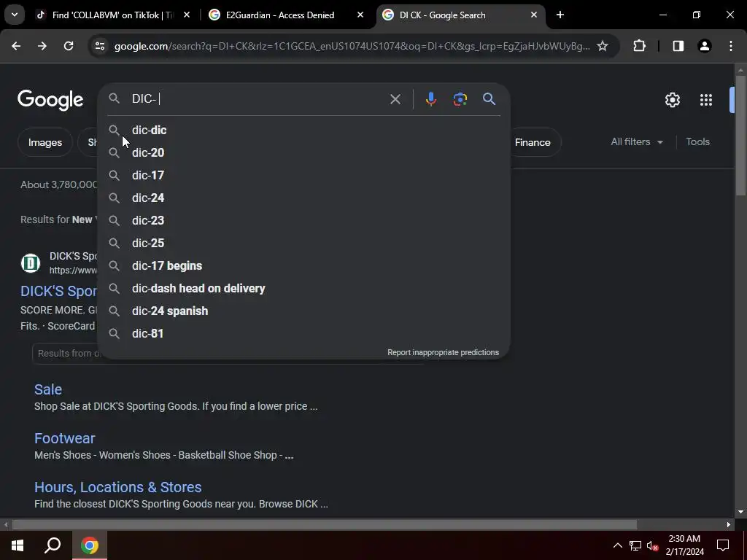Select dic-dash head on delivery suggestion
Image resolution: width=747 pixels, height=560 pixels.
tap(303, 288)
